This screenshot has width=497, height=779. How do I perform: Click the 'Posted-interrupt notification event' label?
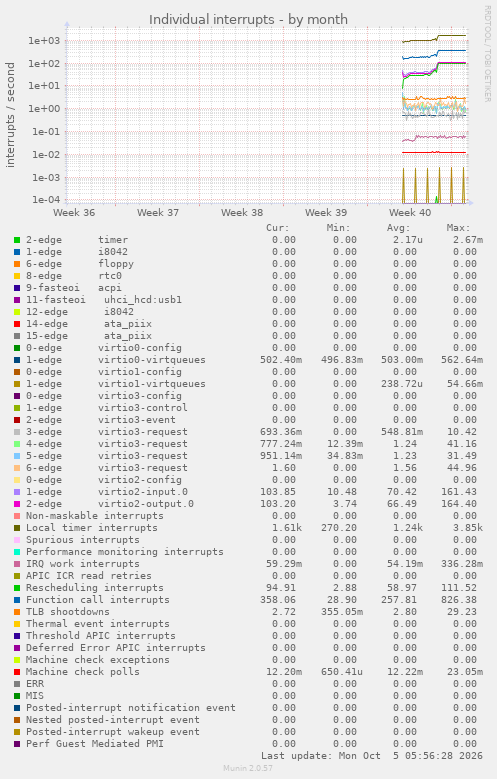click(131, 707)
